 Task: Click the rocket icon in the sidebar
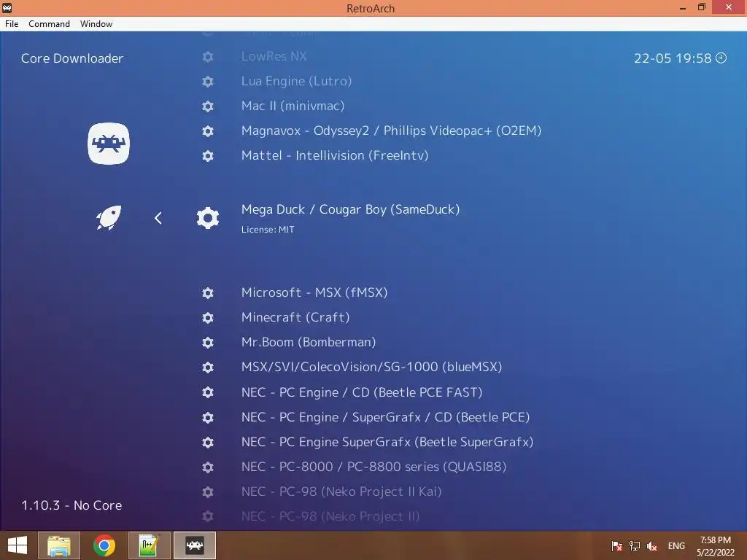point(109,218)
